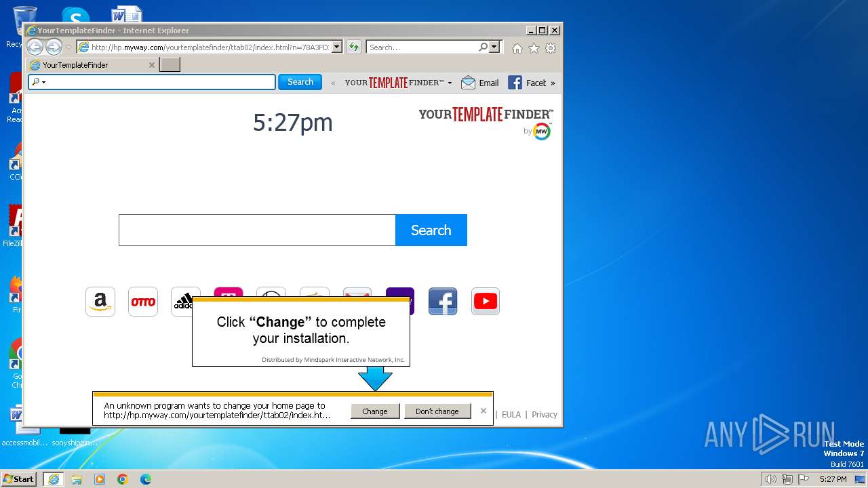Click the large blue Search button
Image resolution: width=868 pixels, height=488 pixels.
click(431, 230)
